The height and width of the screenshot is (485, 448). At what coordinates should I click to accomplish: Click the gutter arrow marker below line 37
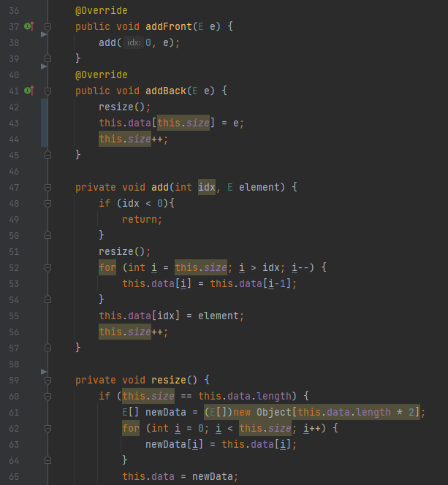click(x=44, y=34)
